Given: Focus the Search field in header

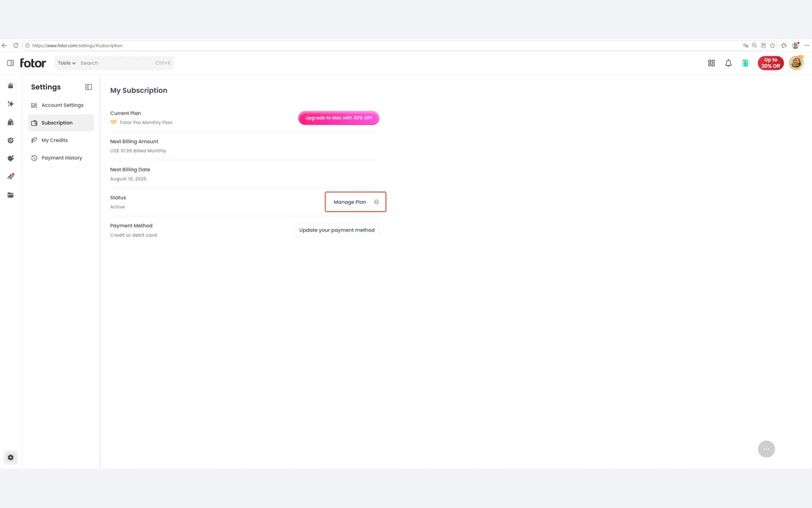Looking at the screenshot, I should pos(115,63).
